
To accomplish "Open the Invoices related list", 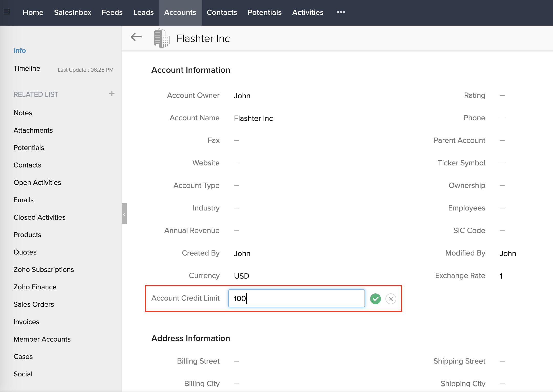I will pos(26,322).
